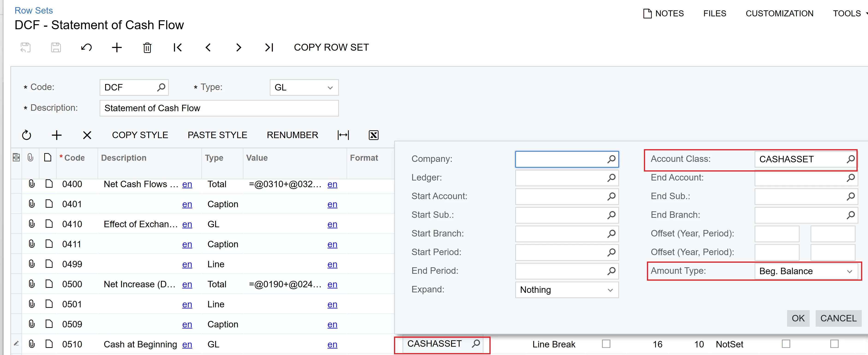868x355 pixels.
Task: Click the OK button in the dialog
Action: (798, 318)
